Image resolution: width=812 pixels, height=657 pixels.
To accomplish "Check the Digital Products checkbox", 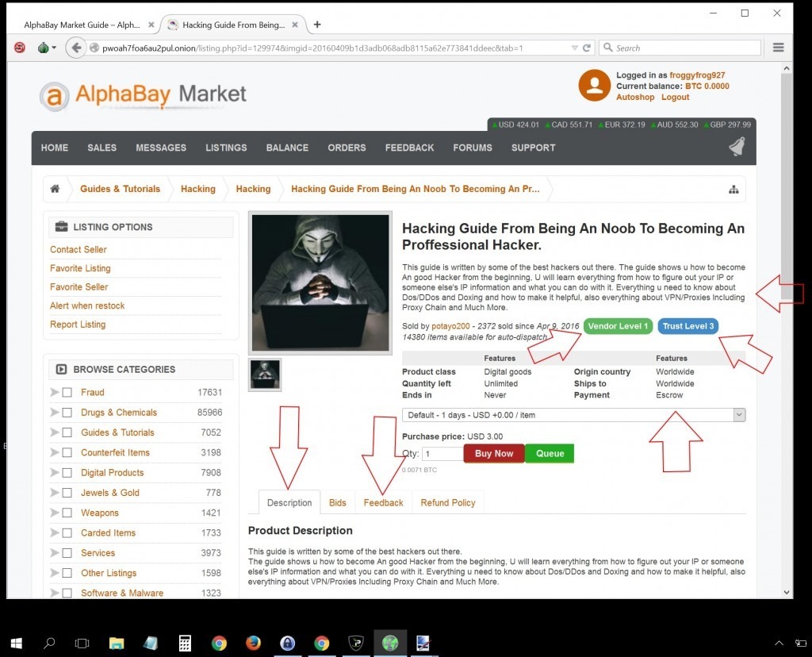I will pyautogui.click(x=67, y=473).
